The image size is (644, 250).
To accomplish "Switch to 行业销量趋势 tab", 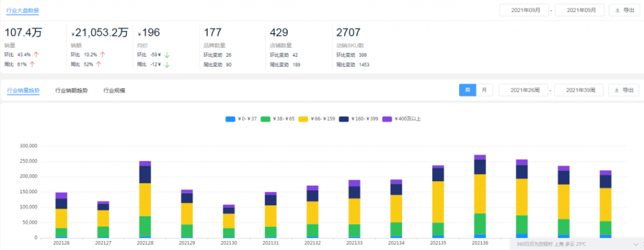I will click(x=23, y=91).
